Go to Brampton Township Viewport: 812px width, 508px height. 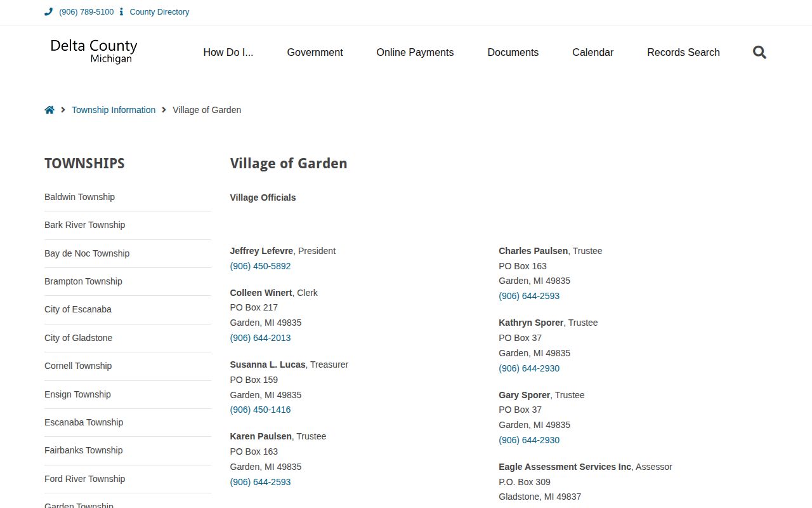[83, 281]
